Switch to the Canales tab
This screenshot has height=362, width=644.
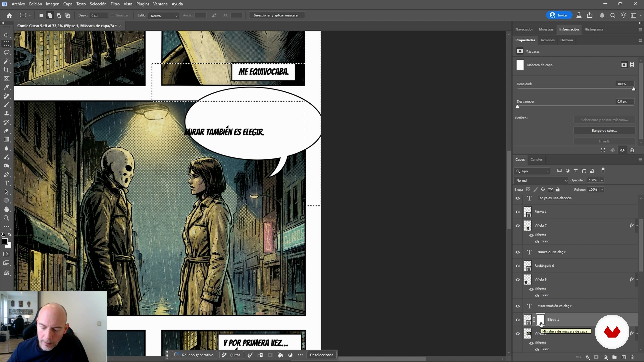point(536,159)
